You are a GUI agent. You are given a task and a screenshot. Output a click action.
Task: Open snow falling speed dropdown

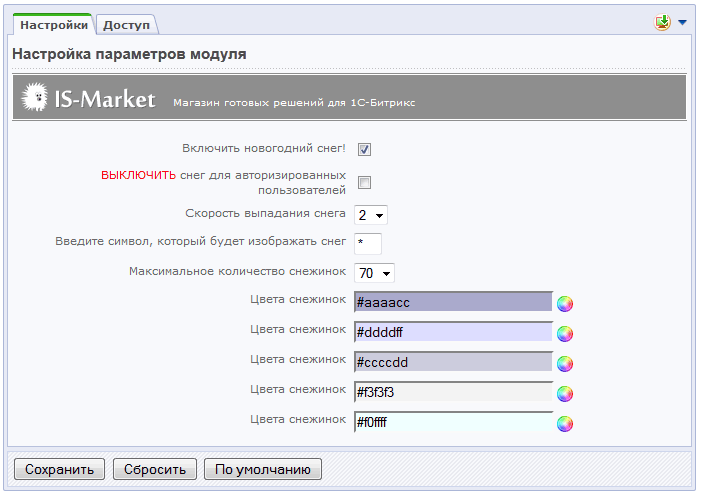(x=371, y=214)
